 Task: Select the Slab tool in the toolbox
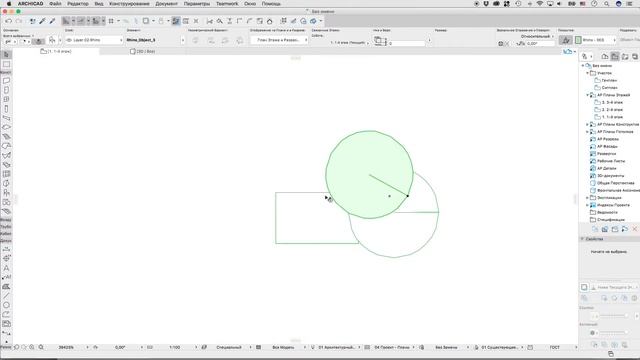(x=6, y=127)
